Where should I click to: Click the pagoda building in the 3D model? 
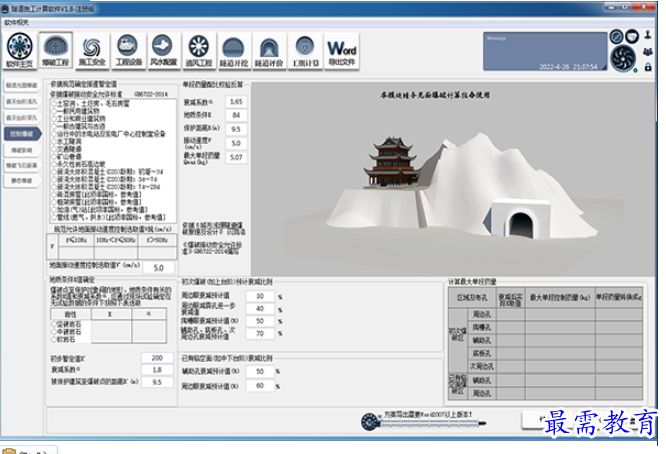[391, 162]
